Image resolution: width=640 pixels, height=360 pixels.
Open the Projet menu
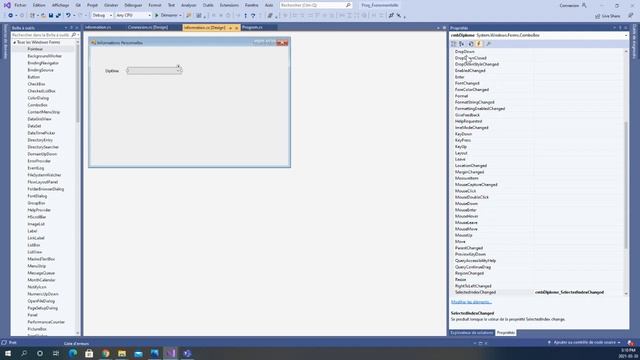93,5
